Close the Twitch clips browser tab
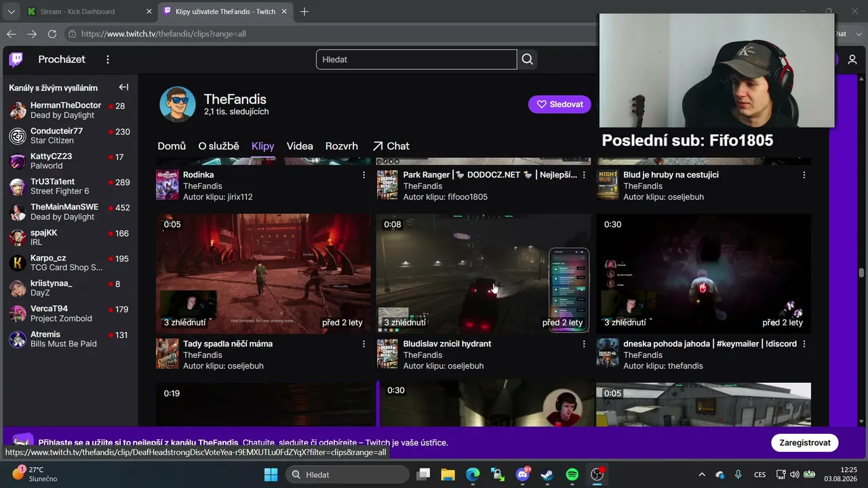This screenshot has width=868, height=488. [284, 12]
